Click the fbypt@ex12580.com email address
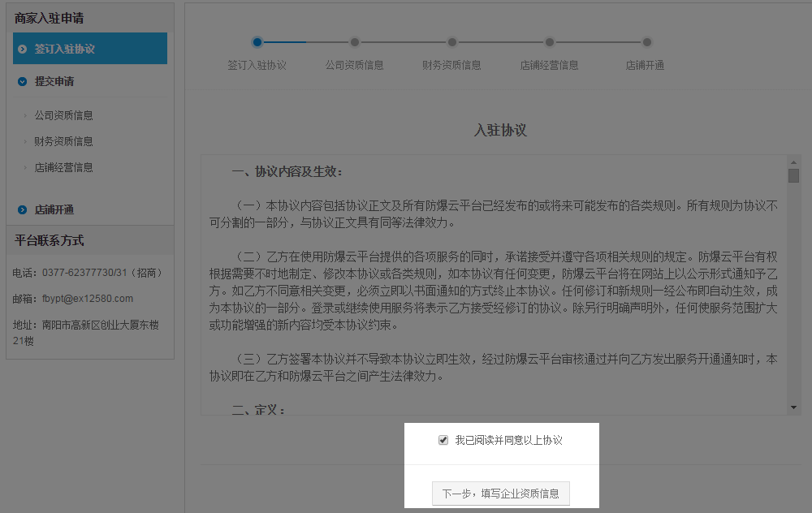 (88, 299)
